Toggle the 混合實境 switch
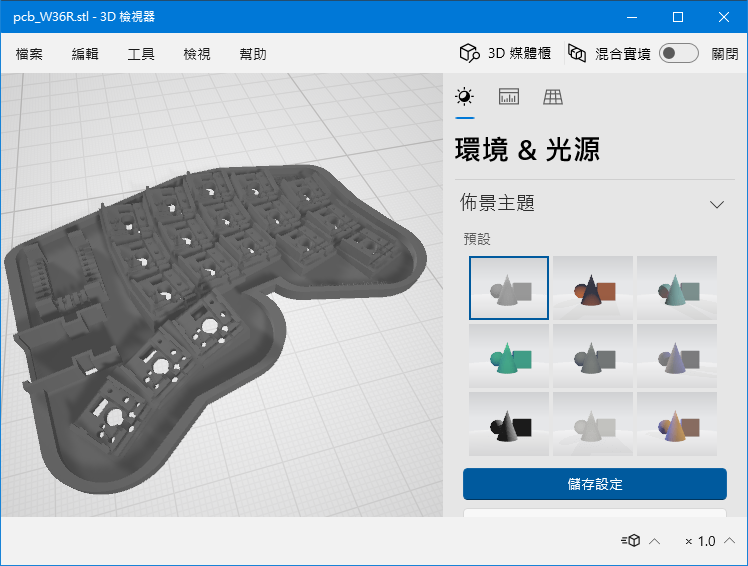The width and height of the screenshot is (748, 566). coord(678,53)
